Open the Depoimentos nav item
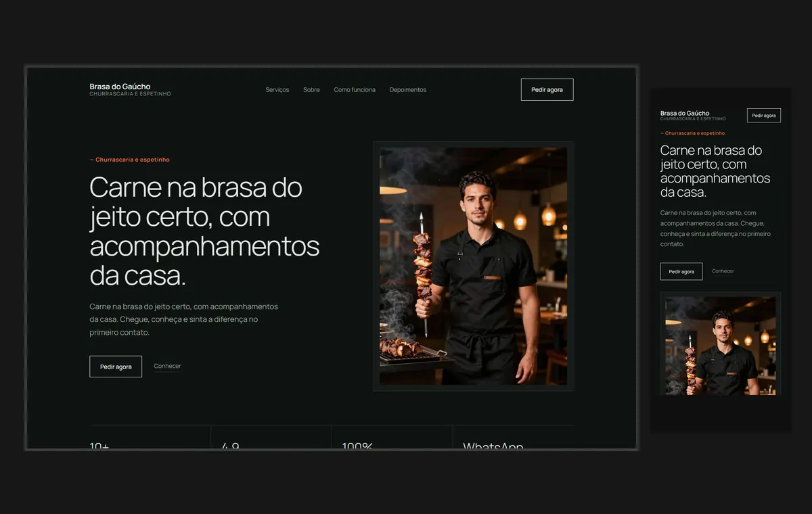 (x=408, y=90)
